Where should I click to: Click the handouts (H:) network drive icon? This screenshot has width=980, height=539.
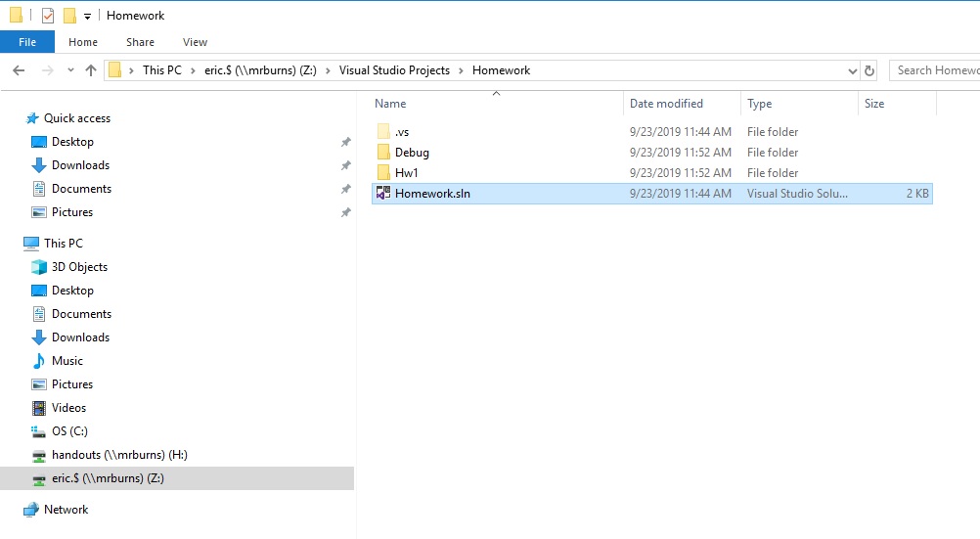click(x=39, y=455)
